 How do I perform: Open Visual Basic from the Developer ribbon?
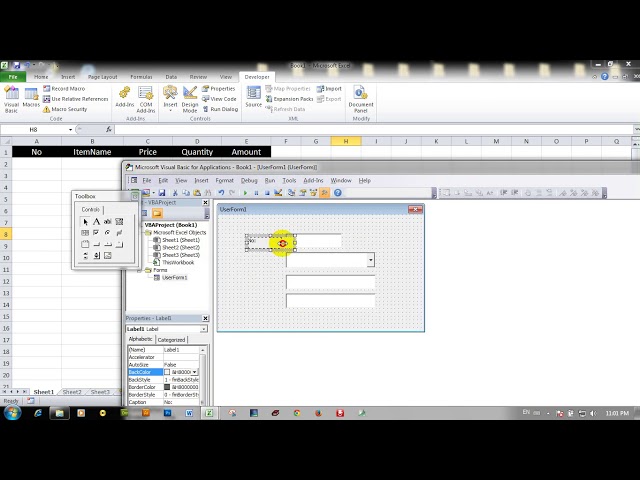point(11,99)
